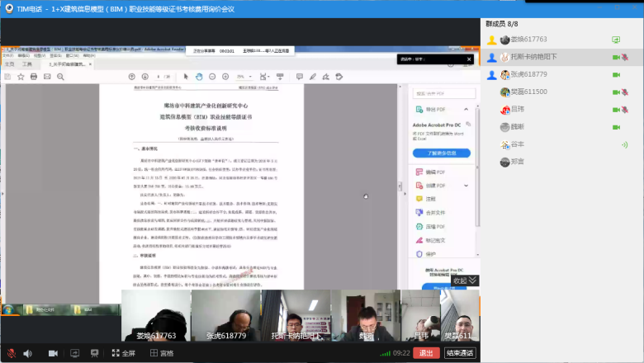
Task: Click camera icon next to 张虎618779
Action: [615, 74]
